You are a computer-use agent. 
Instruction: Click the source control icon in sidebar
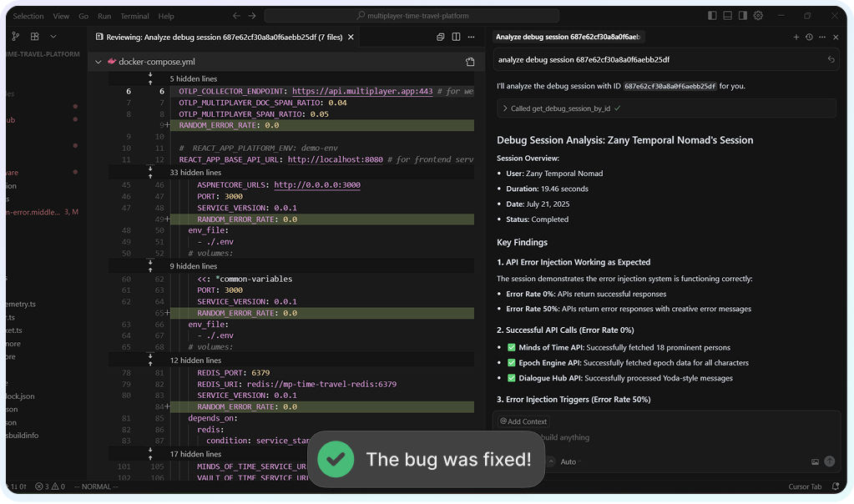pos(14,37)
